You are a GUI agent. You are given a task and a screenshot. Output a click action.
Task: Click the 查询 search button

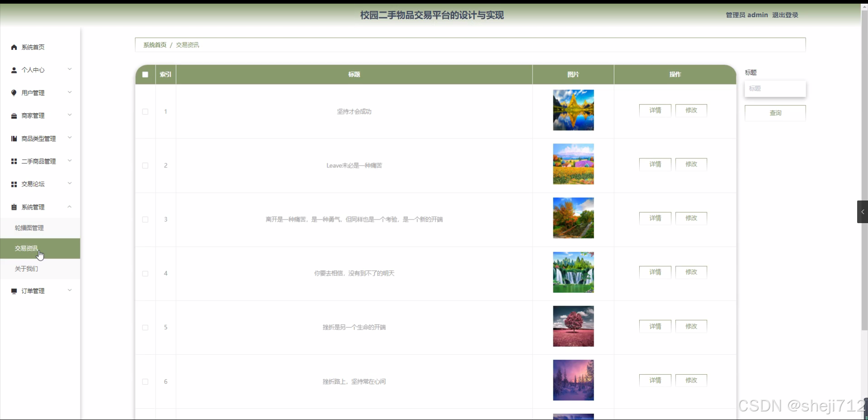(x=775, y=113)
